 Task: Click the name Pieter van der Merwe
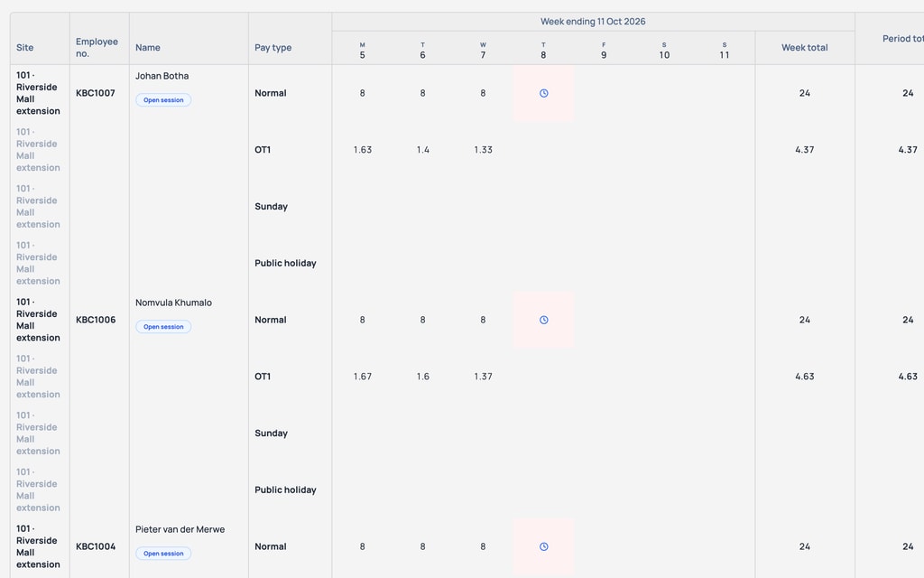[x=180, y=529]
